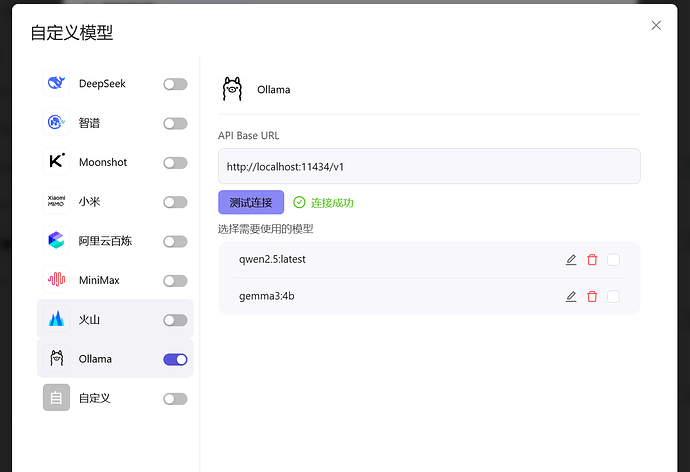Enable the DeepSeek provider toggle

pyautogui.click(x=175, y=84)
